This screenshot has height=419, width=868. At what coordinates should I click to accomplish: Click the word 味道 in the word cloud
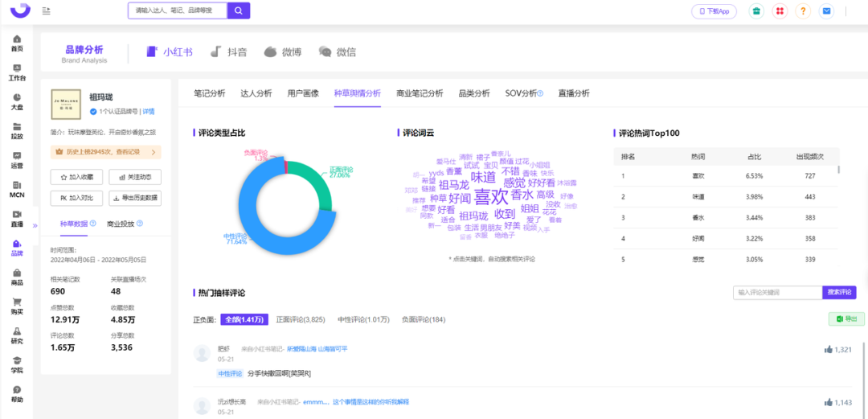(x=483, y=178)
